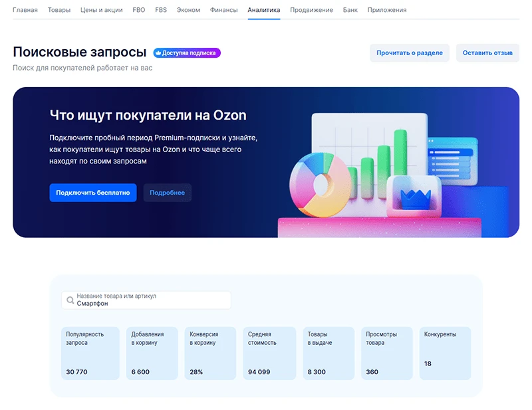Switch to the Товары tab

(x=59, y=10)
